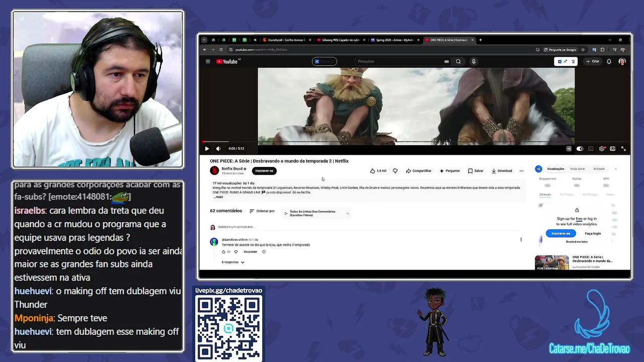The width and height of the screenshot is (644, 362).
Task: Open a new browser tab with plus
Action: coord(480,40)
